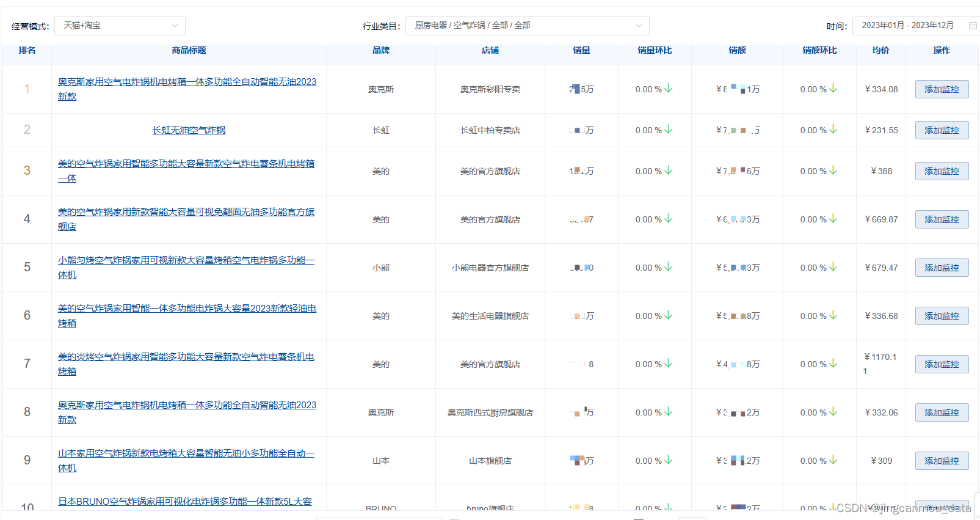Click sales-volume down arrow in 长虹 row

669,130
